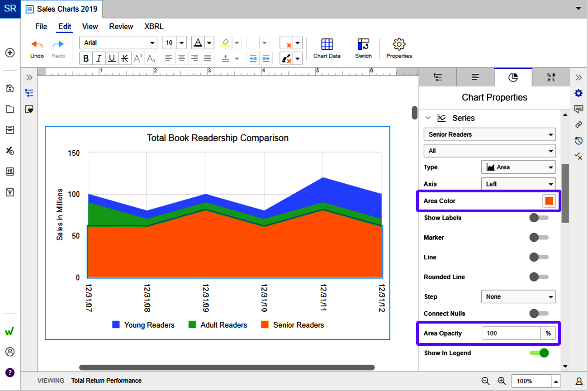Zoom in with magnifier plus
Screen dimensions: 588x391
502,381
